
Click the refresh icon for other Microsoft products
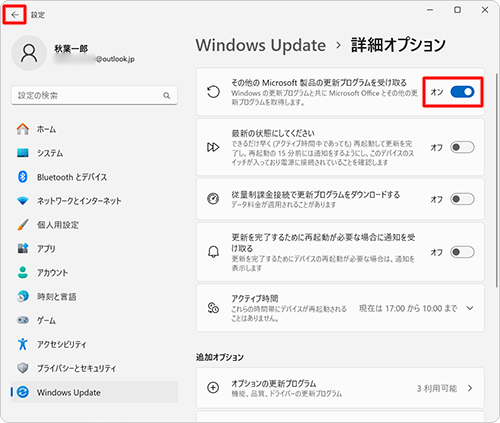(213, 92)
